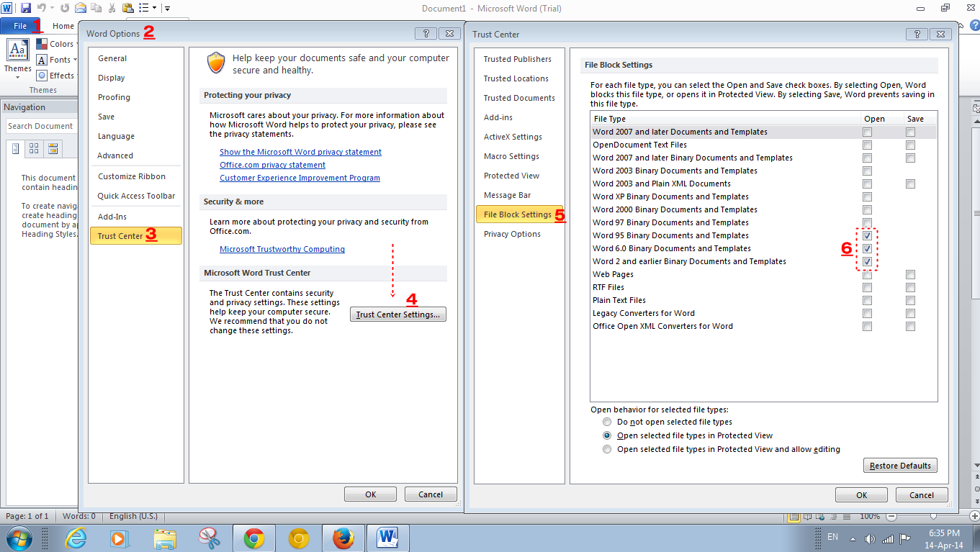
Task: Click the Undo arrow icon
Action: click(x=41, y=8)
